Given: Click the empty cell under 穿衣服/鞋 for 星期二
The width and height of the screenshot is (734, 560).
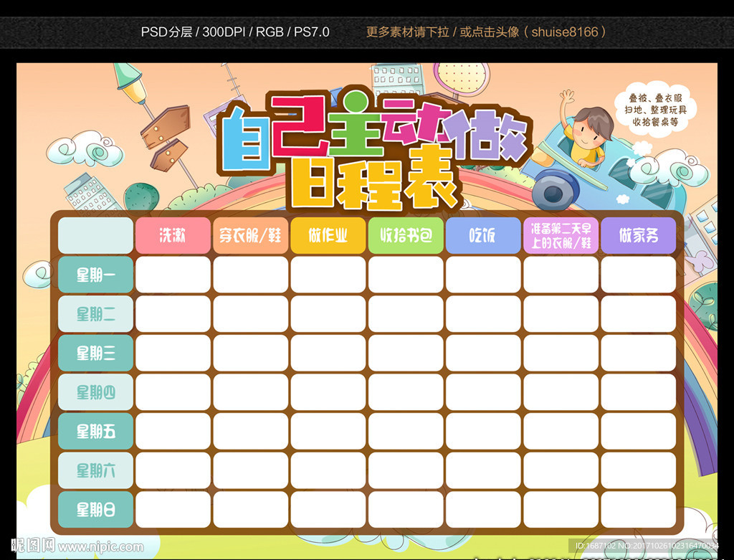Looking at the screenshot, I should [x=250, y=314].
